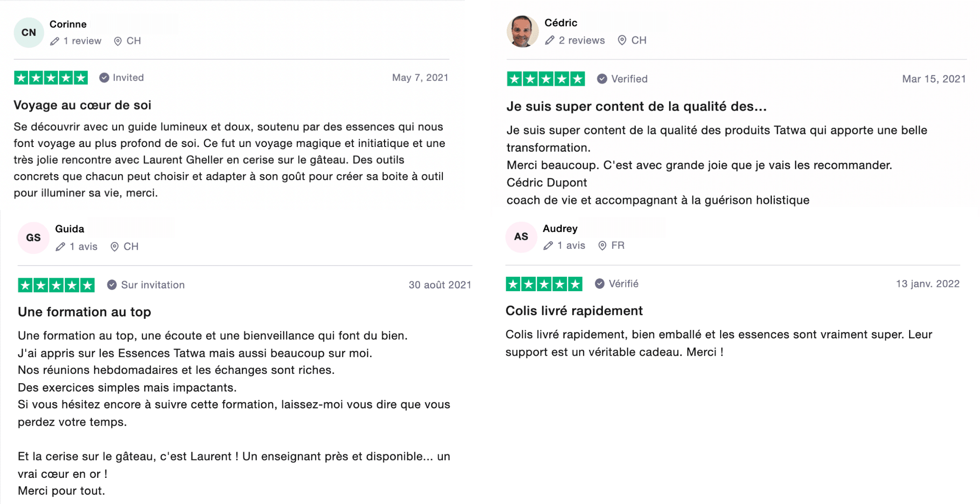
Task: Click the pencil icon beside Guida's avis count
Action: 60,247
